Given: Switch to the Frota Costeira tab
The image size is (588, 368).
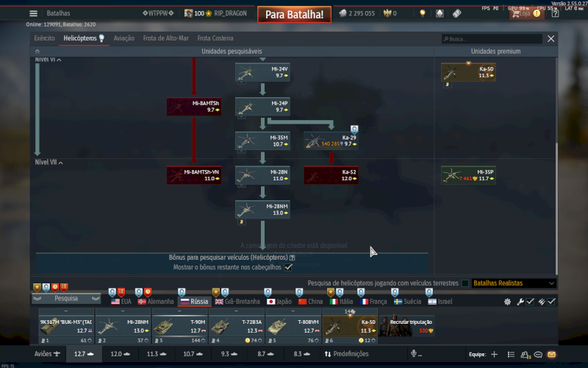Looking at the screenshot, I should pyautogui.click(x=215, y=38).
